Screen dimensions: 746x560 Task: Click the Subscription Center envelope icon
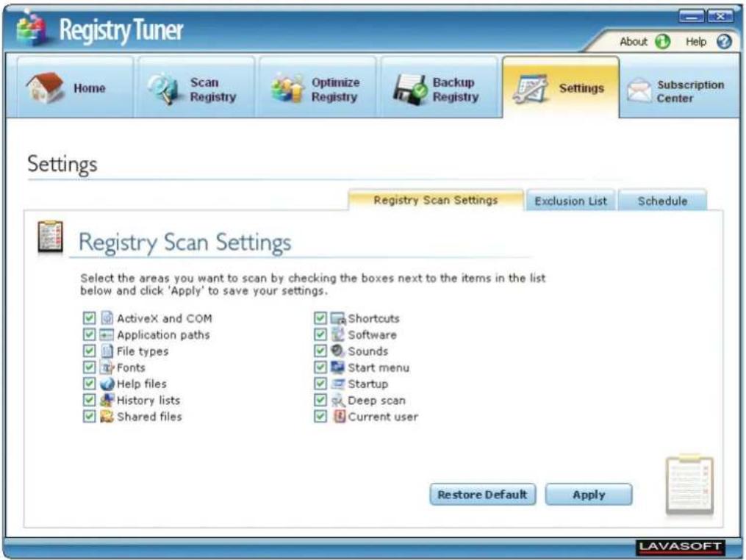639,90
